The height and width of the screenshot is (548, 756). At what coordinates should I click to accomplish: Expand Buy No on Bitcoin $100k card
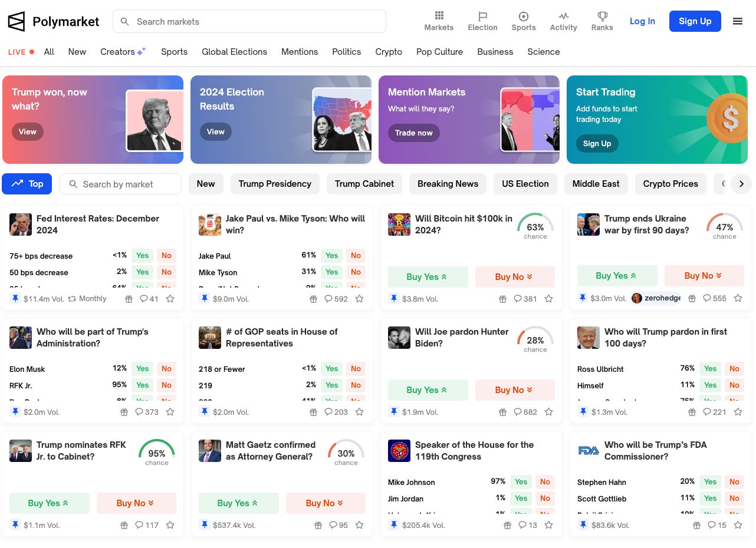[515, 277]
